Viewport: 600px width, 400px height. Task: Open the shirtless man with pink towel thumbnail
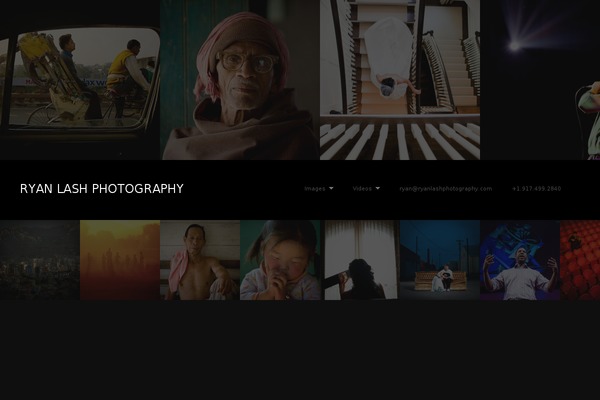pos(200,260)
